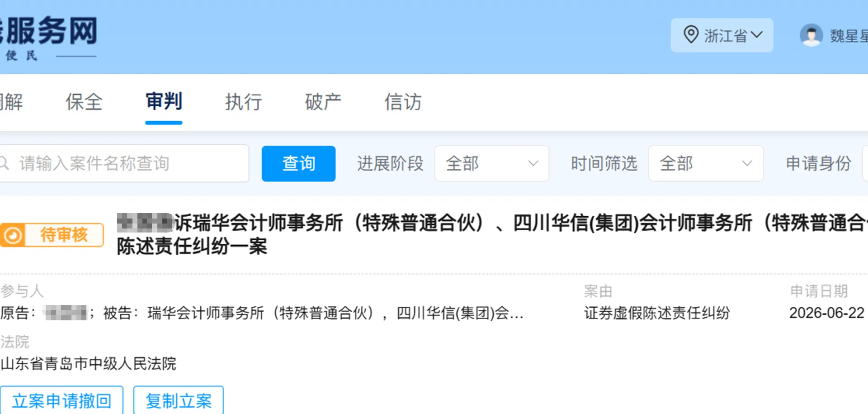This screenshot has width=868, height=414.
Task: Switch to the 保全 tab
Action: click(x=84, y=102)
